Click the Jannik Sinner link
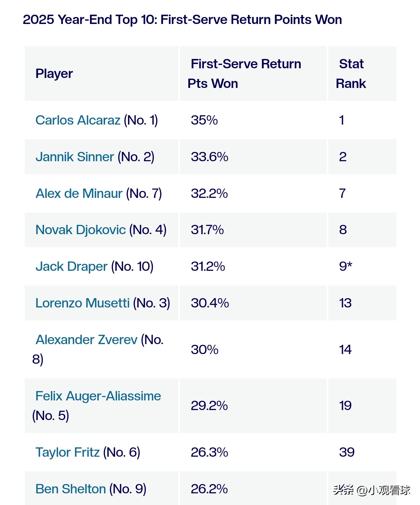Screen dimensions: 420x505 tap(75, 157)
